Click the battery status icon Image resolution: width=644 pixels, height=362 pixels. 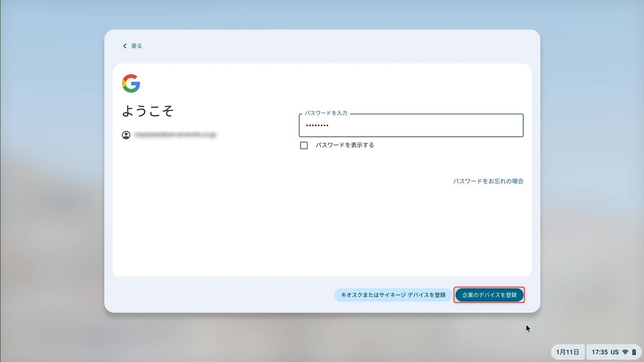[x=633, y=352]
